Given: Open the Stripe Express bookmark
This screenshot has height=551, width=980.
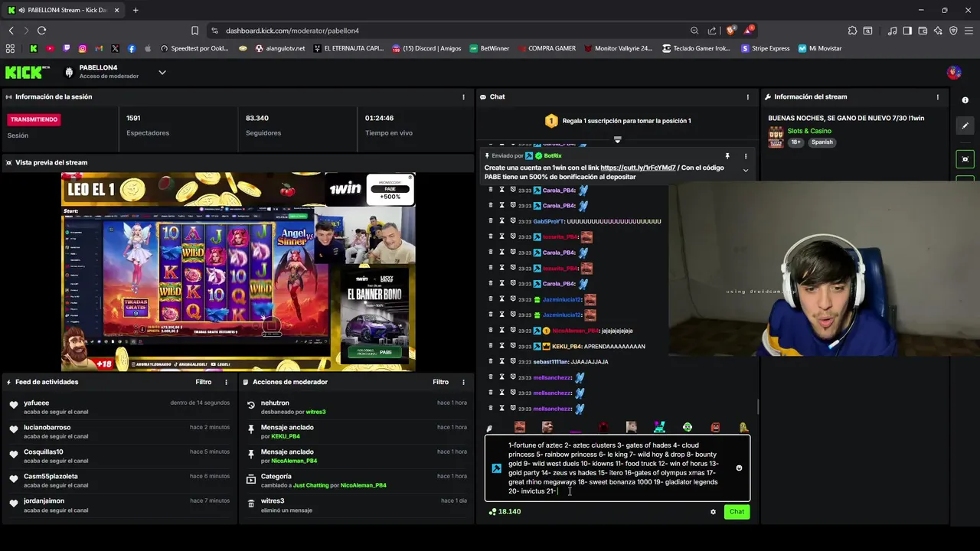Looking at the screenshot, I should pos(765,48).
